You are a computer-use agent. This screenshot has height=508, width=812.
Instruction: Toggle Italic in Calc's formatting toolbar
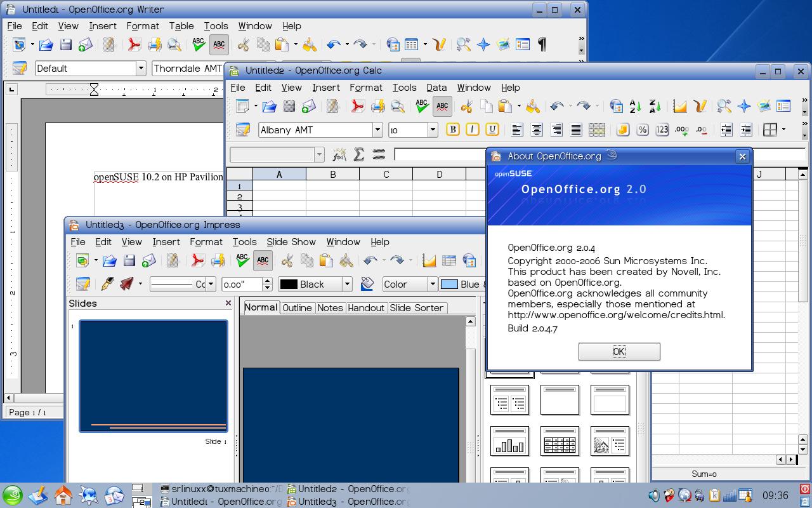(x=473, y=130)
